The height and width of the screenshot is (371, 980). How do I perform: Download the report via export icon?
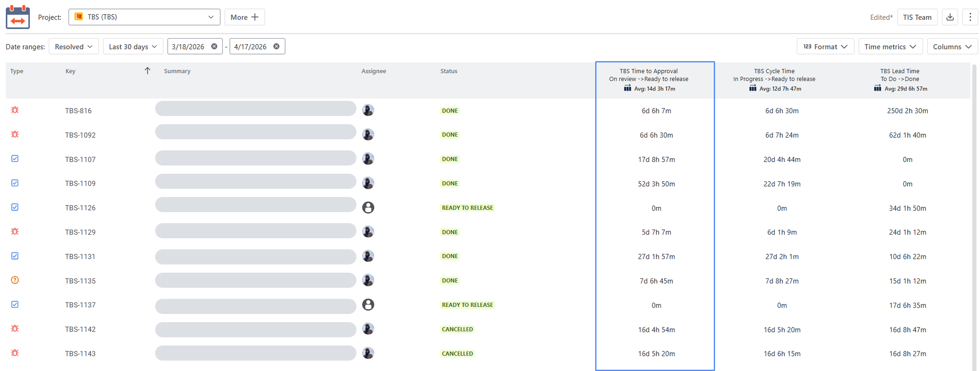point(950,17)
